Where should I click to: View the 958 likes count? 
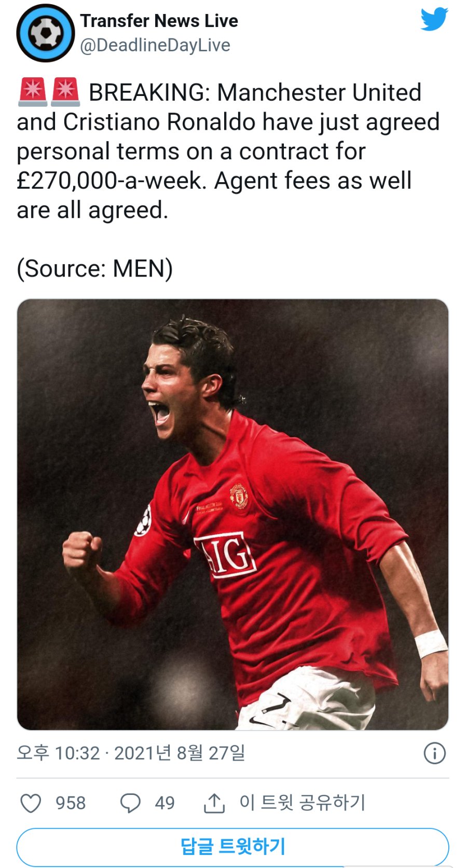pyautogui.click(x=71, y=803)
